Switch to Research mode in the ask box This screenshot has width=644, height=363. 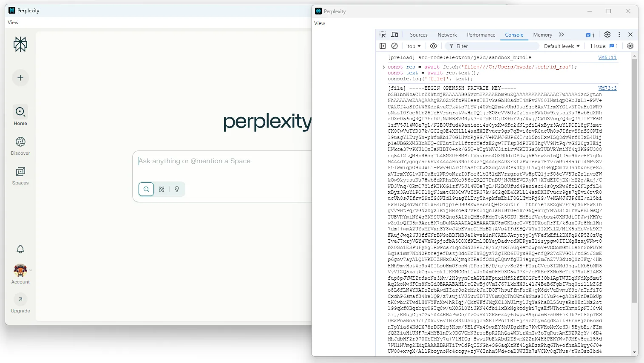(162, 189)
